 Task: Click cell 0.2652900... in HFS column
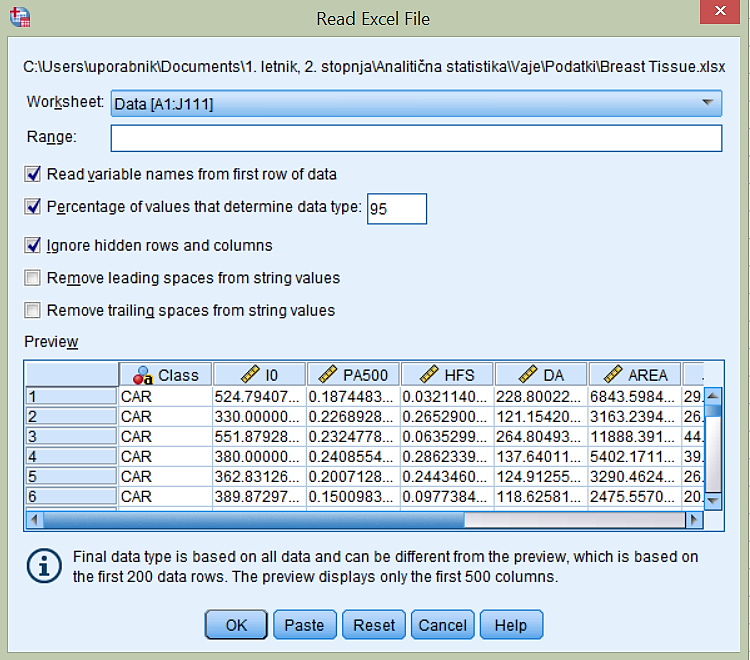[x=446, y=417]
